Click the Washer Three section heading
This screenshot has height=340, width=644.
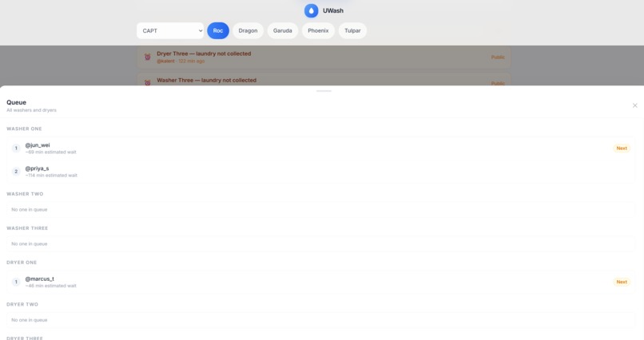pos(27,228)
